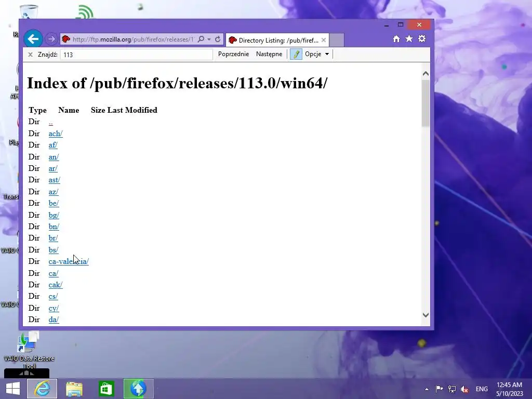
Task: Open the bn/ directory link
Action: [54, 227]
